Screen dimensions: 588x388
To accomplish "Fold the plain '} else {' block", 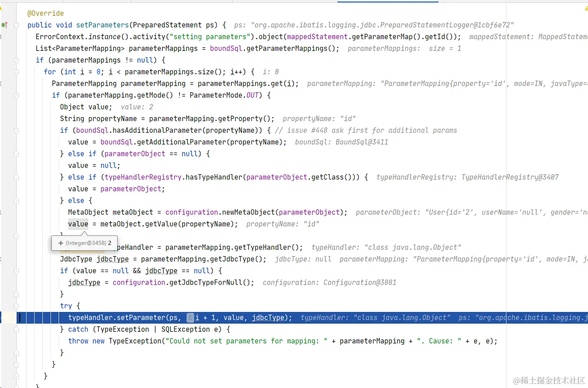I will point(17,201).
